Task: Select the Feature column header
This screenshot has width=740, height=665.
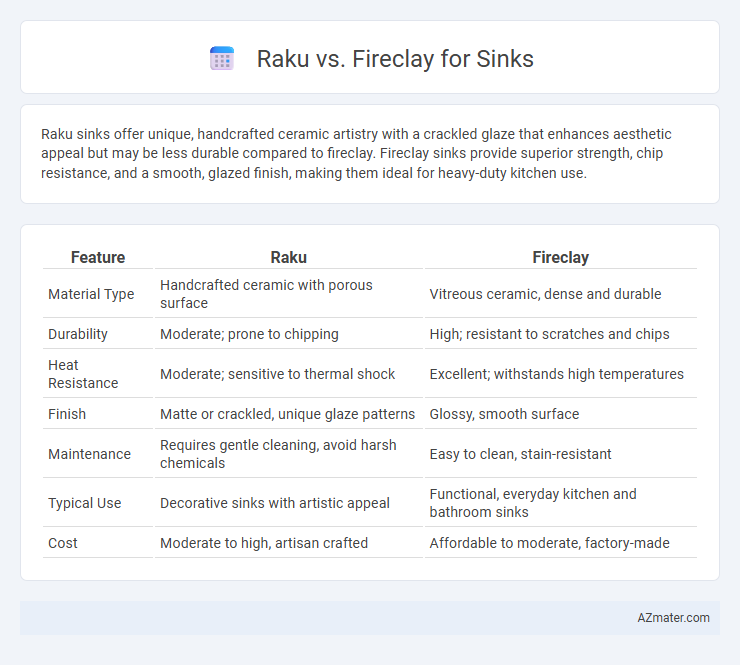Action: (98, 257)
